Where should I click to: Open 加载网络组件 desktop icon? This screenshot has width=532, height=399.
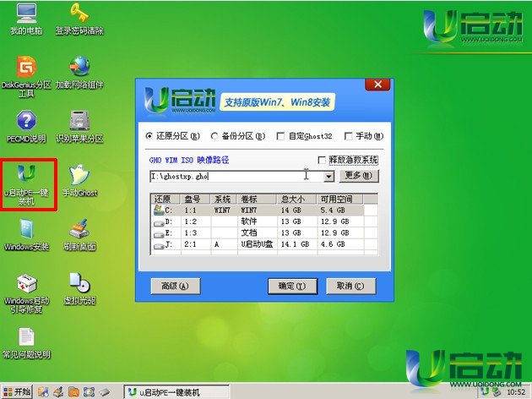(79, 69)
